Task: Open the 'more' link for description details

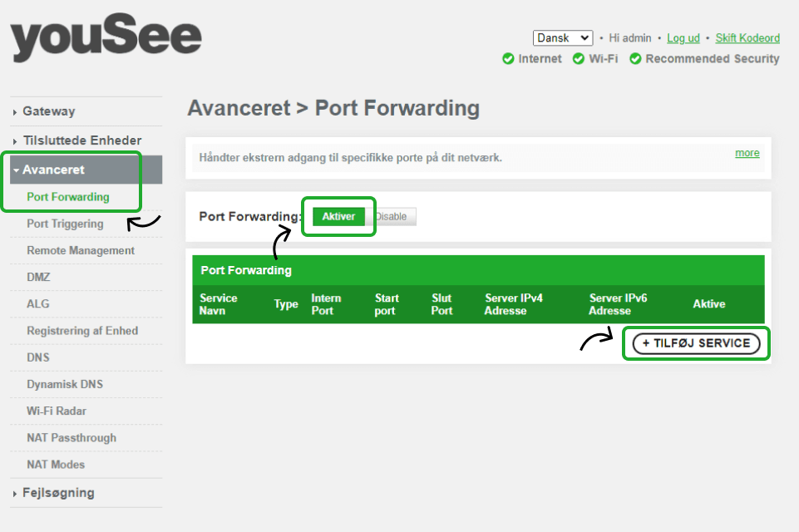Action: pos(747,153)
